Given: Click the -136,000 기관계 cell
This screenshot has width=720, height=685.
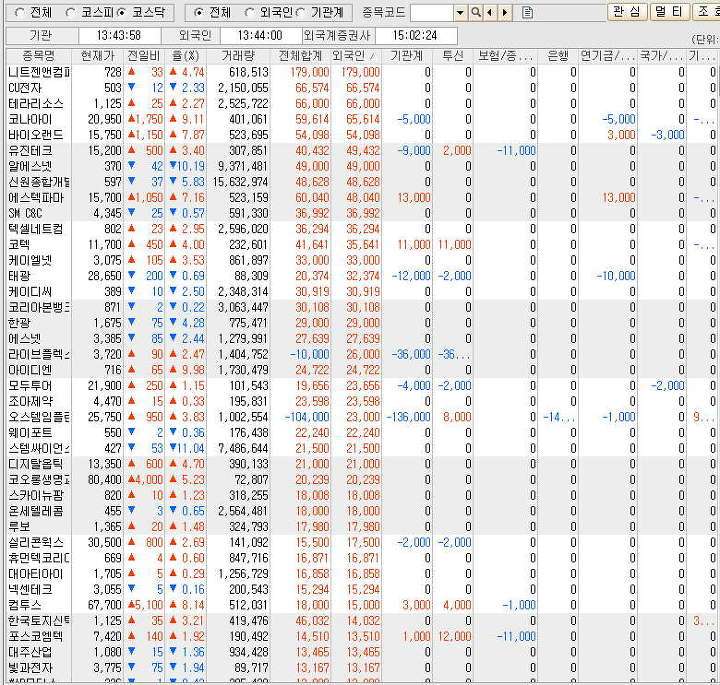Looking at the screenshot, I should [408, 416].
